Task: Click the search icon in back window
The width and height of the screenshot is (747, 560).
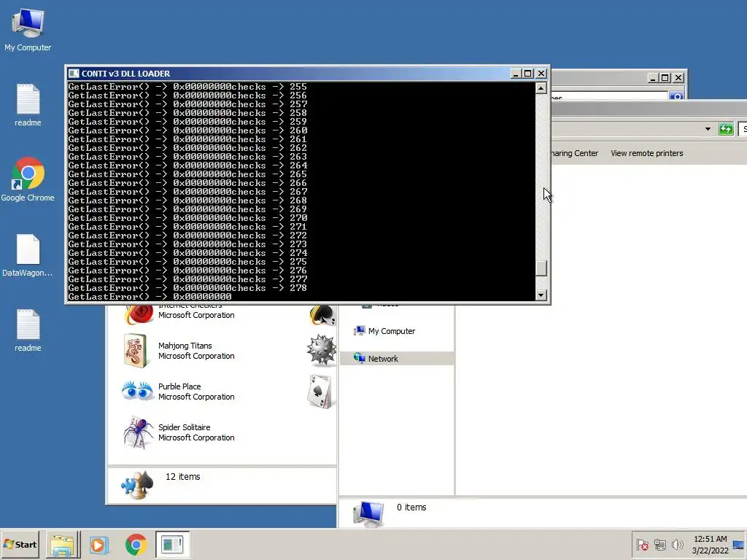Action: 676,97
